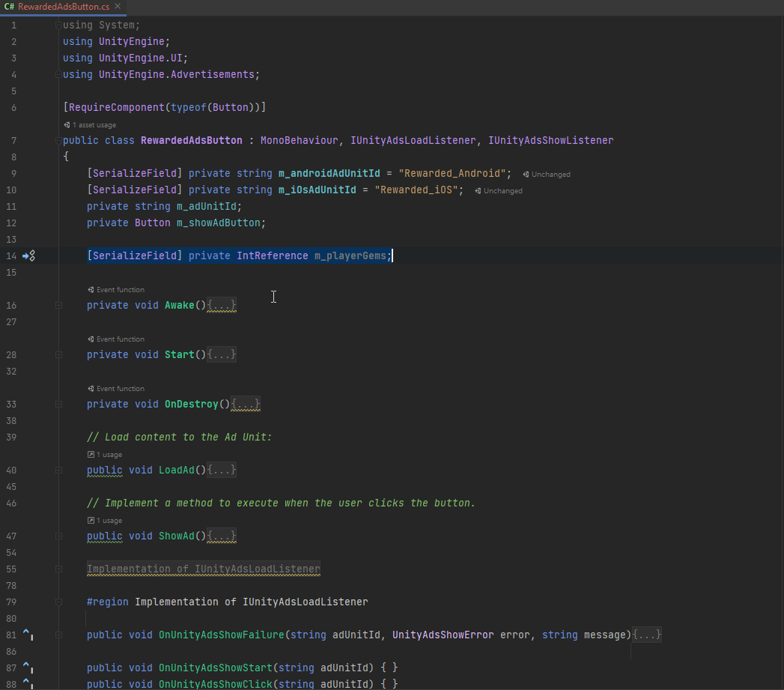Click the m_playerGems field name

(350, 255)
